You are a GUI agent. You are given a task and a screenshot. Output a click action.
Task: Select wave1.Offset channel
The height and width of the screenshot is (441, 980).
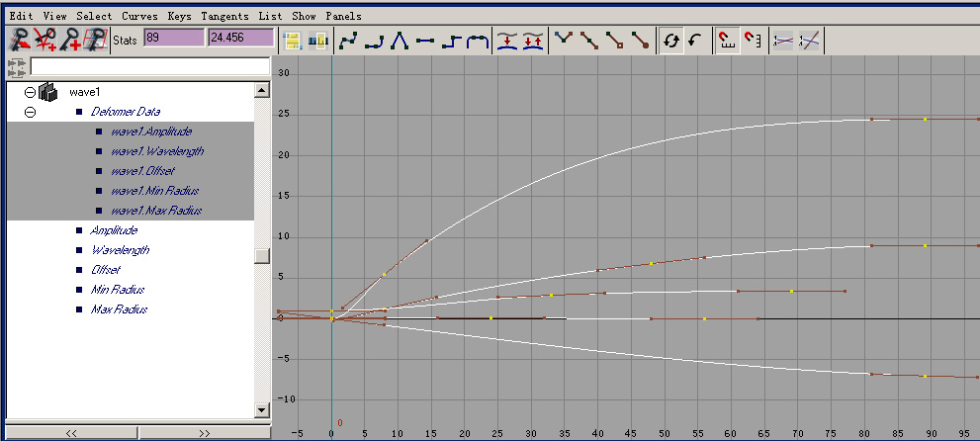coord(141,171)
